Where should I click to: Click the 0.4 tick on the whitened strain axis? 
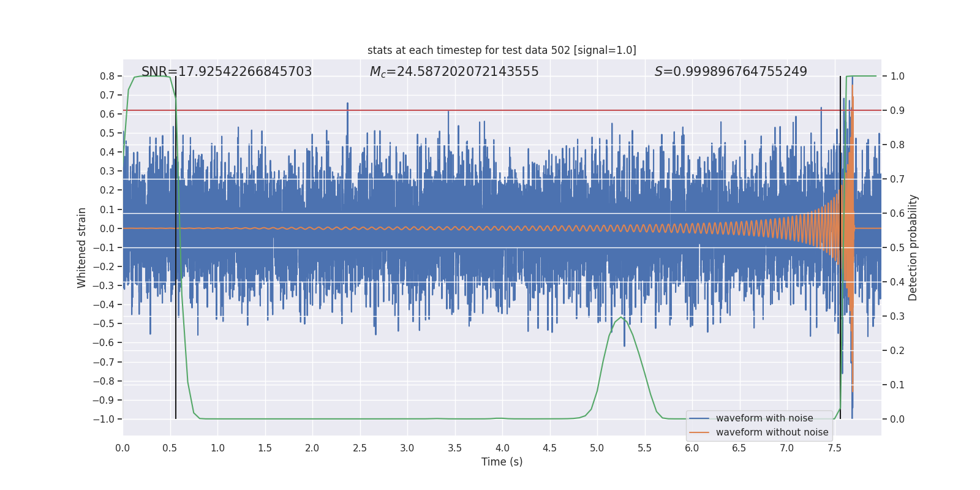click(107, 153)
